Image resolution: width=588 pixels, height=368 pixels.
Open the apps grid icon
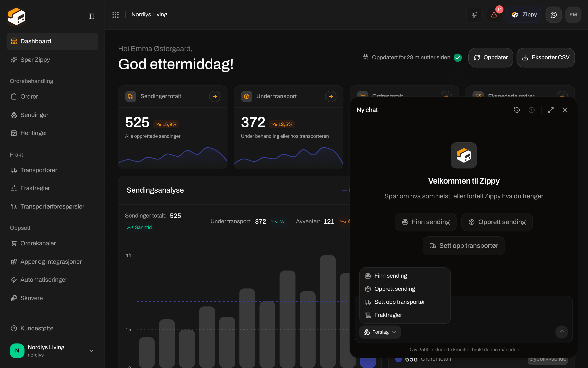pos(115,15)
